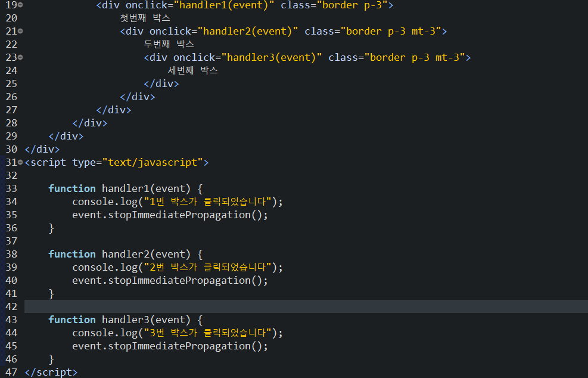Click the opening <script tag on line 31
The width and height of the screenshot is (588, 378).
click(x=45, y=163)
